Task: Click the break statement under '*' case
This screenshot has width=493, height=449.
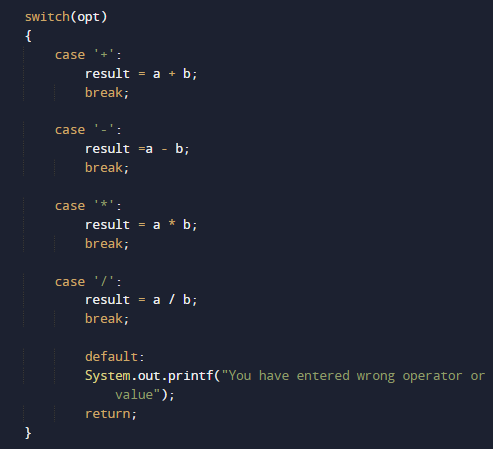Action: click(x=107, y=244)
